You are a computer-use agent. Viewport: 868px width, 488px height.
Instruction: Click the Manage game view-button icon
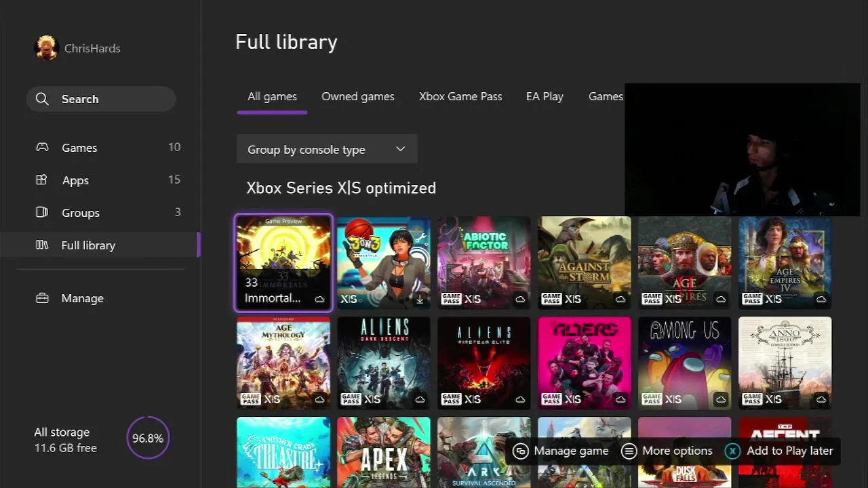pos(521,451)
